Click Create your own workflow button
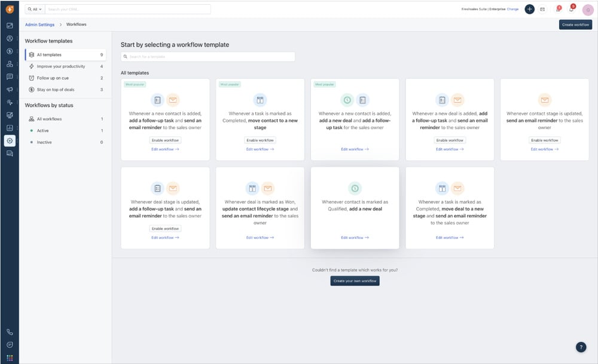 coord(355,280)
